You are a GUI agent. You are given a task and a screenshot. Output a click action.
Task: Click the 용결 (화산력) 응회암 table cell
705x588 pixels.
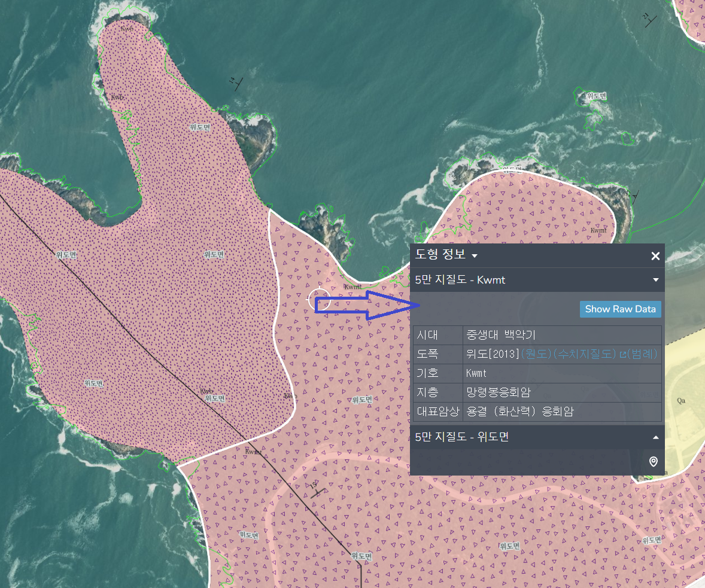coord(562,412)
